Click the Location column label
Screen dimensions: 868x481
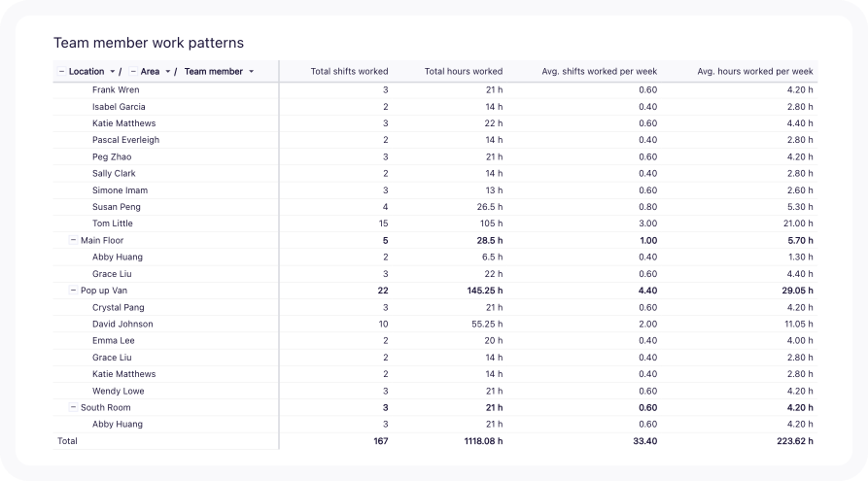click(87, 71)
